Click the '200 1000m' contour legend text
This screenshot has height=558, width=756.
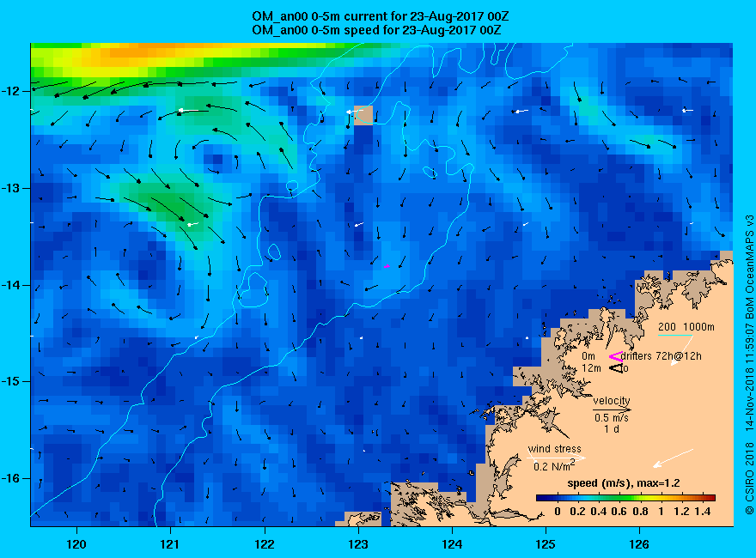point(686,327)
